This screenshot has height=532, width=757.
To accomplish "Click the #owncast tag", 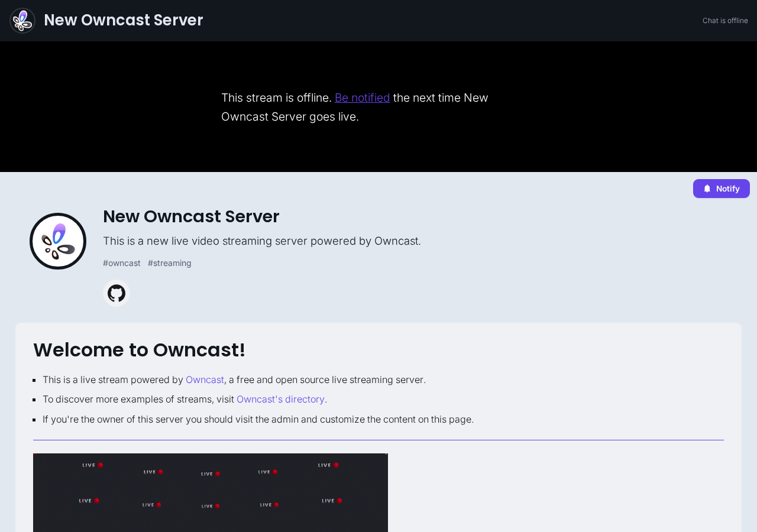I will click(x=122, y=263).
